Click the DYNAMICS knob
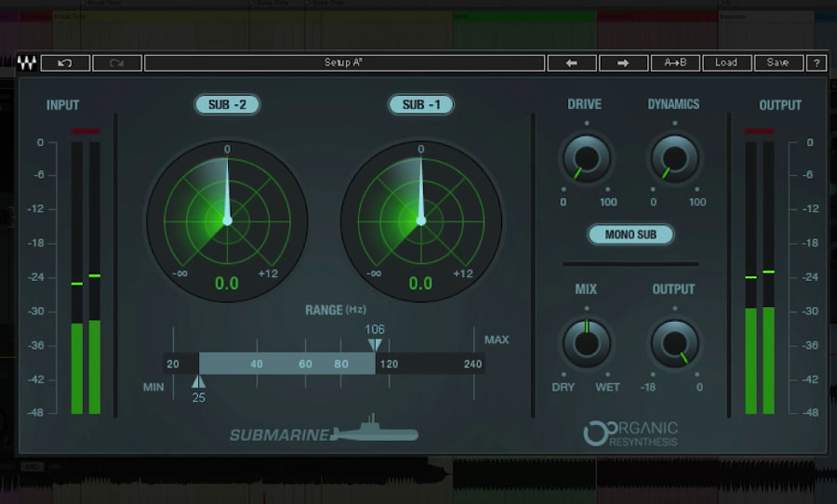This screenshot has width=837, height=504. (x=674, y=158)
